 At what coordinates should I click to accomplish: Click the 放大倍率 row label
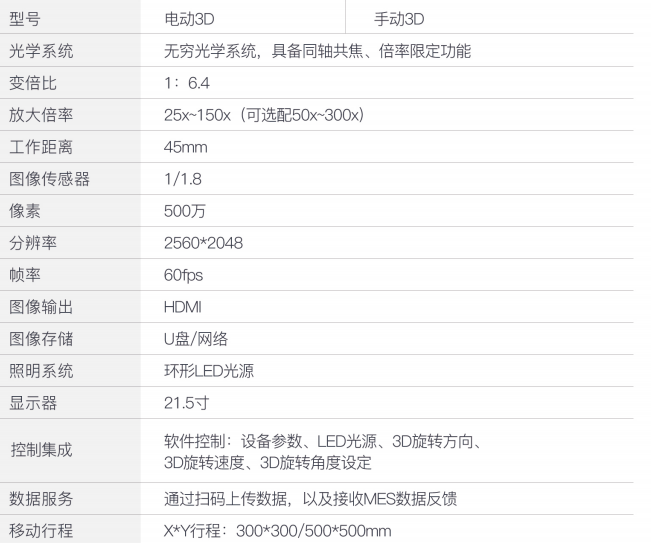point(41,115)
